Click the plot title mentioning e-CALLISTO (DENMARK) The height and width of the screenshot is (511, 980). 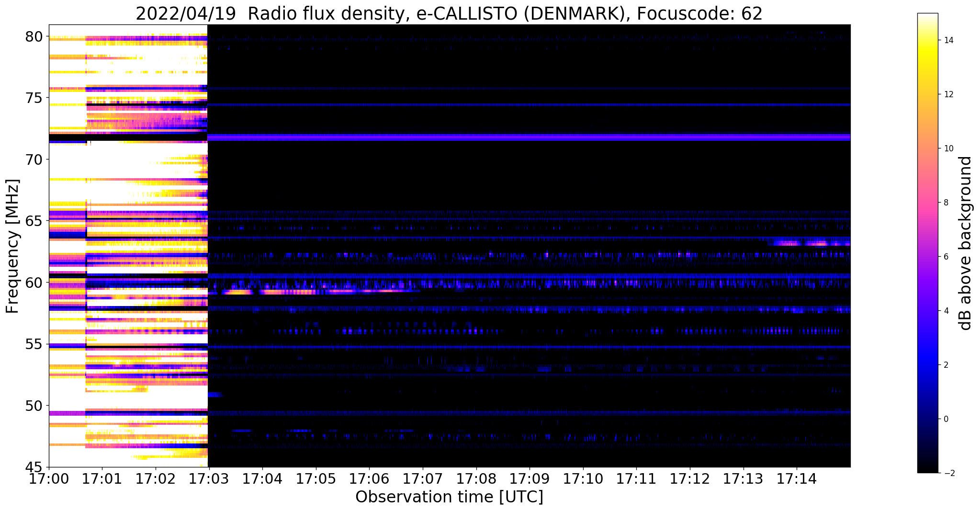[x=449, y=13]
